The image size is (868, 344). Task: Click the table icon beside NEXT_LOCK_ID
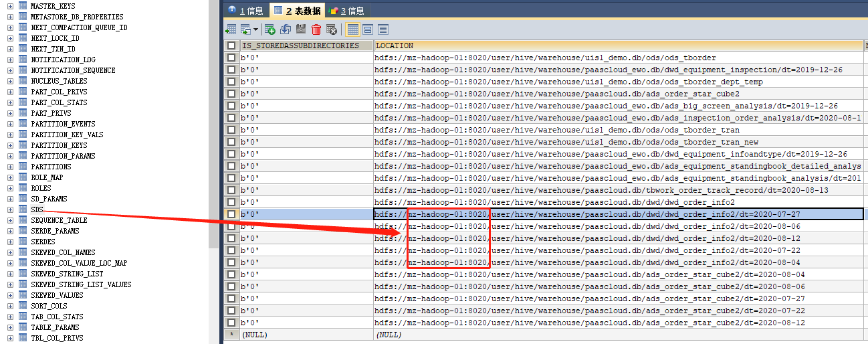[22, 38]
